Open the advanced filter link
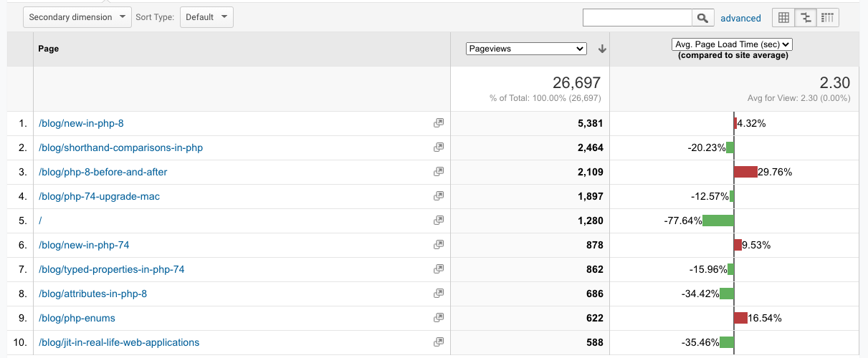Image resolution: width=868 pixels, height=358 pixels. [x=740, y=19]
